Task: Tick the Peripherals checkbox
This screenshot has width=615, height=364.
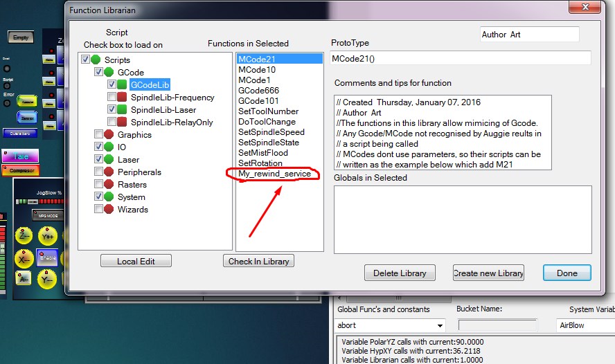Action: (99, 172)
